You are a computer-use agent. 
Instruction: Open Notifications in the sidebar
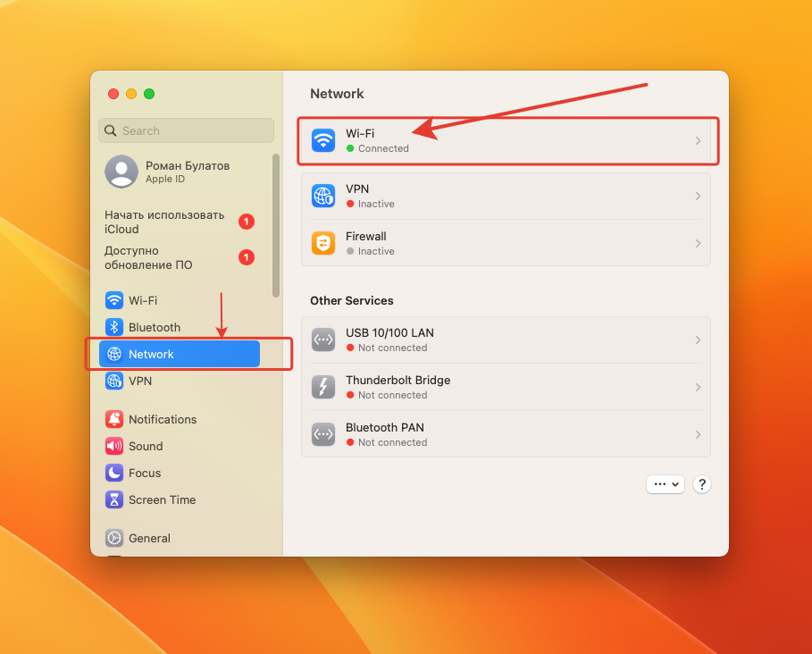coord(162,420)
